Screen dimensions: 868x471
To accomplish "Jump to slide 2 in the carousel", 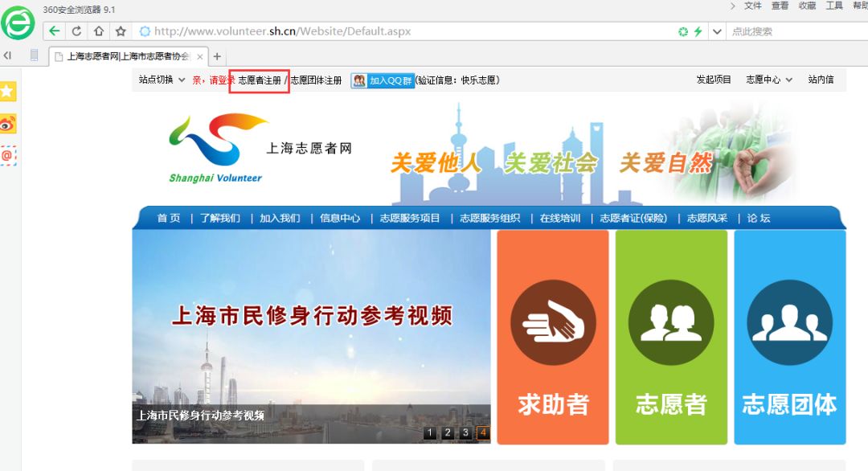I will coord(448,433).
